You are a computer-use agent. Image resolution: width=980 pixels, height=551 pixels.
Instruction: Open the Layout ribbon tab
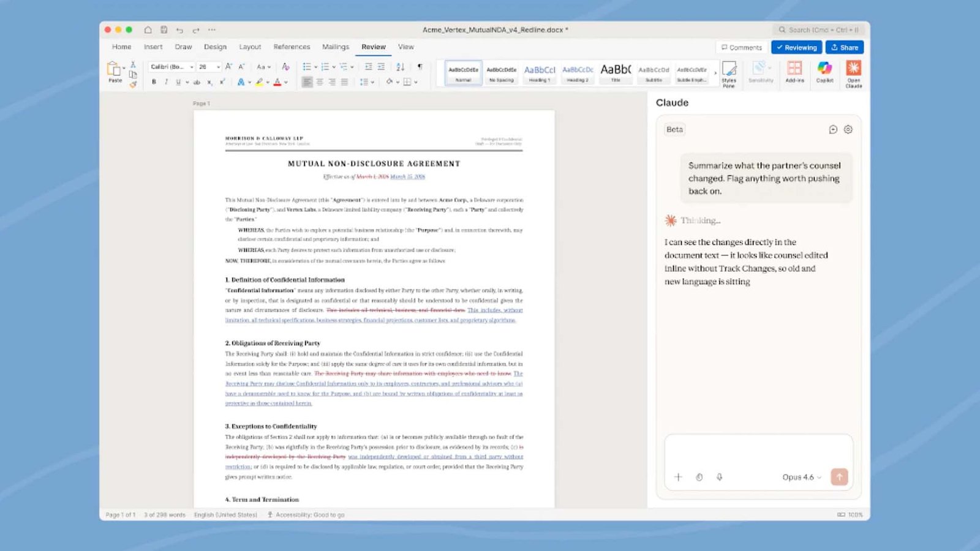tap(250, 47)
